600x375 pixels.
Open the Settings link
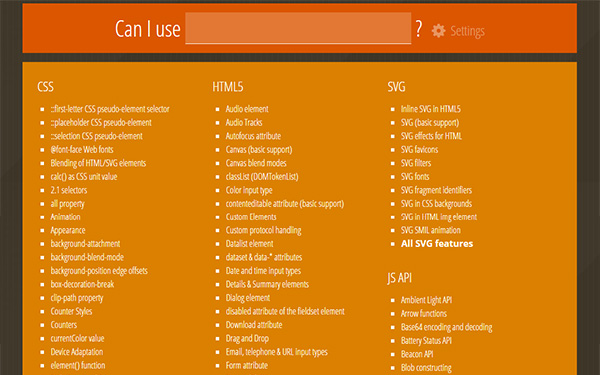[x=467, y=31]
